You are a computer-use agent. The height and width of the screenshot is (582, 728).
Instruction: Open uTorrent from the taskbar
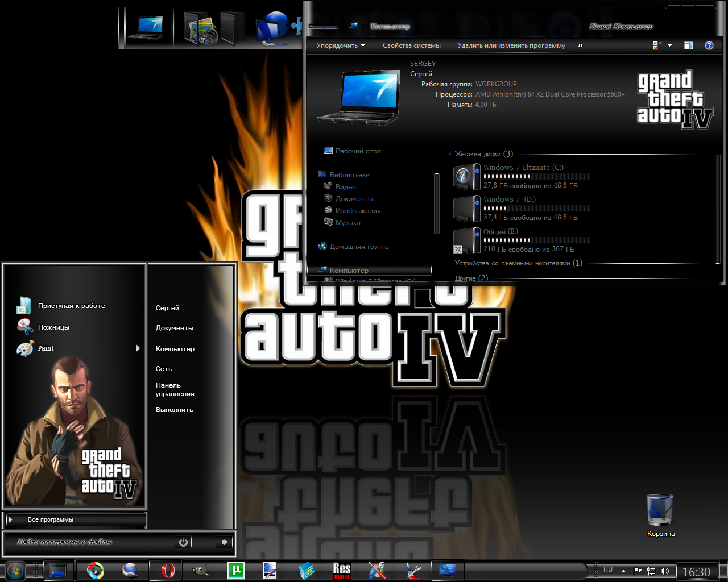236,570
